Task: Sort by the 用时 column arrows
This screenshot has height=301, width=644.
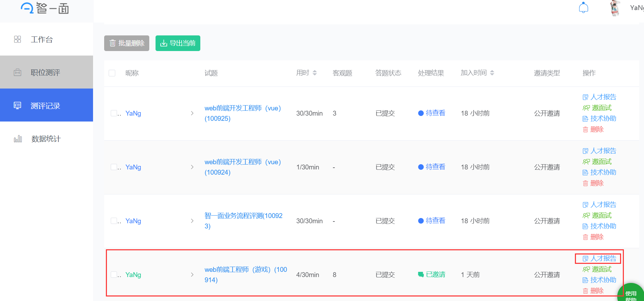Action: tap(315, 73)
